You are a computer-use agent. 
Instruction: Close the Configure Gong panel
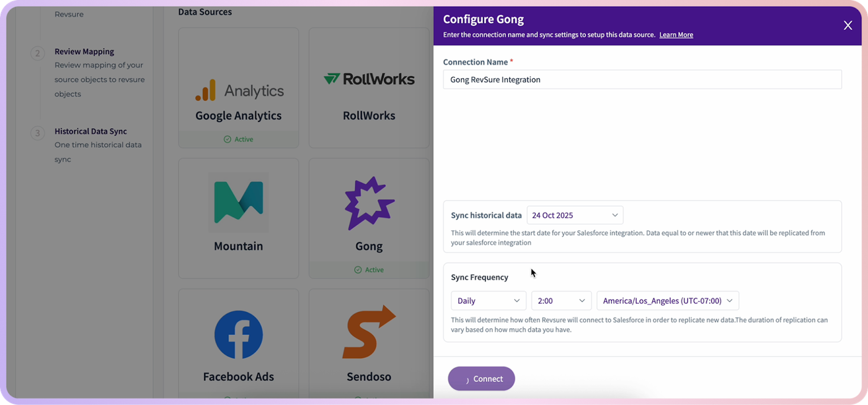pos(848,25)
